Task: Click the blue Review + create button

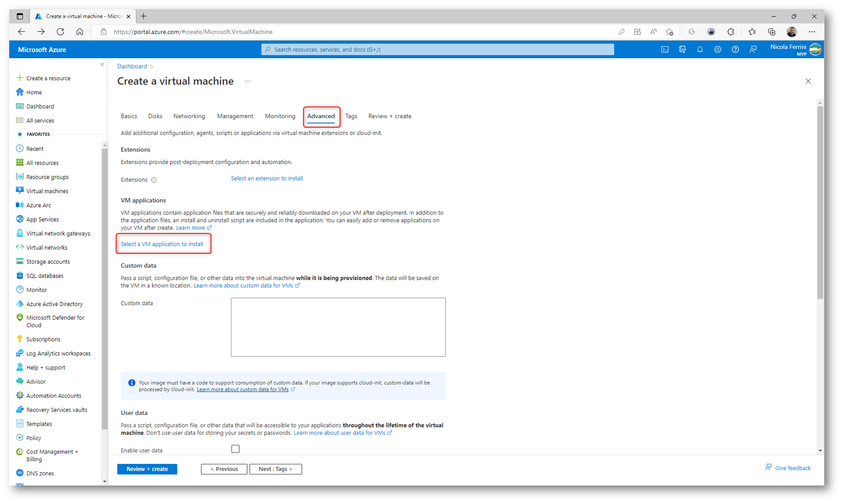Action: [147, 469]
